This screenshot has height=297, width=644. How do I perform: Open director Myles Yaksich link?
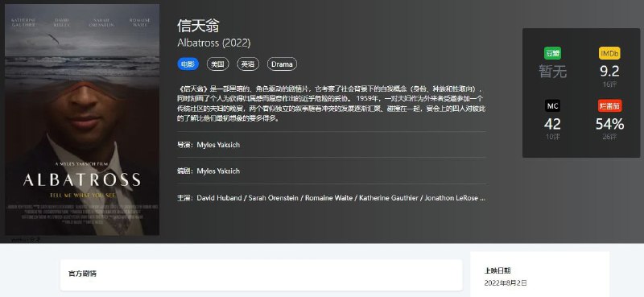218,145
